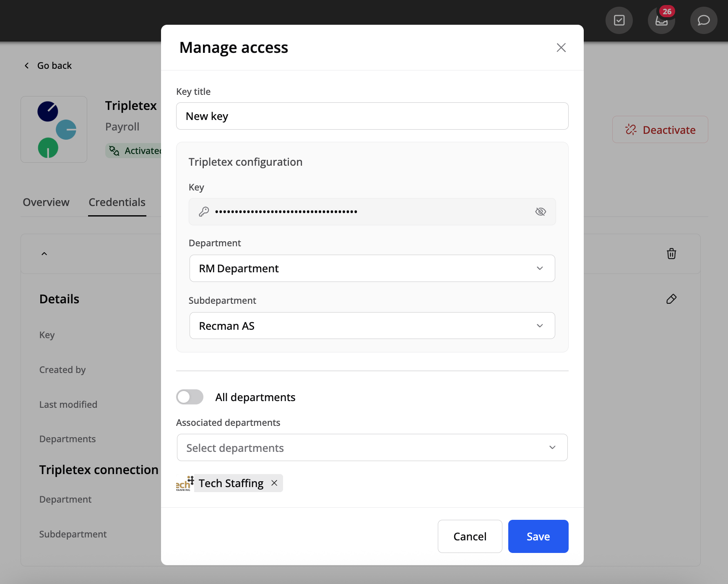Reveal the hidden key with eye icon
728x584 pixels.
click(540, 212)
